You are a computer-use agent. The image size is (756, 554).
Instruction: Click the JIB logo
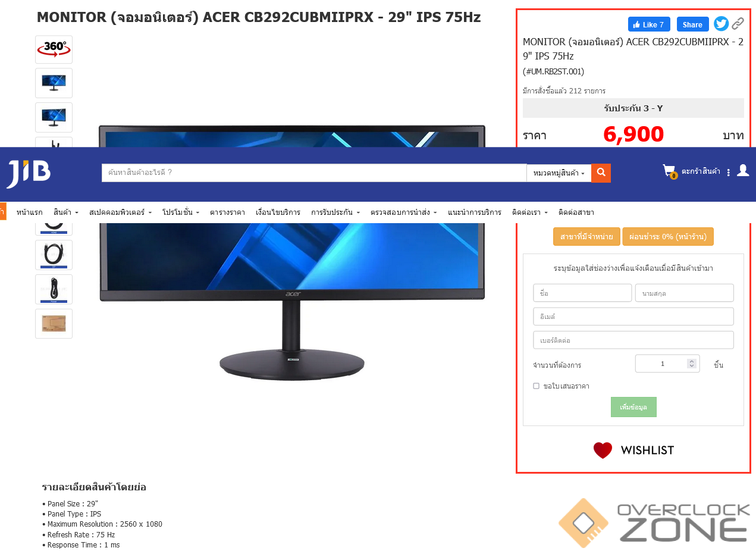click(28, 174)
